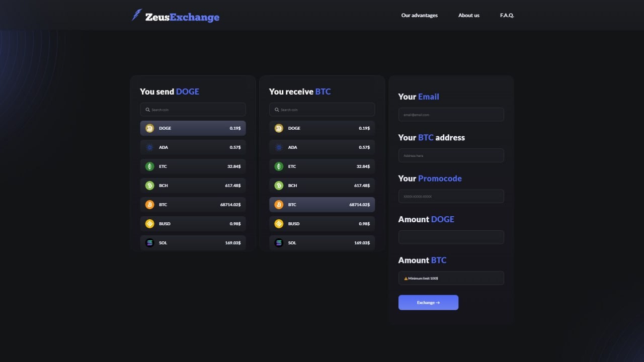Click the 0.19$ DOGE price in You receive

click(x=365, y=128)
